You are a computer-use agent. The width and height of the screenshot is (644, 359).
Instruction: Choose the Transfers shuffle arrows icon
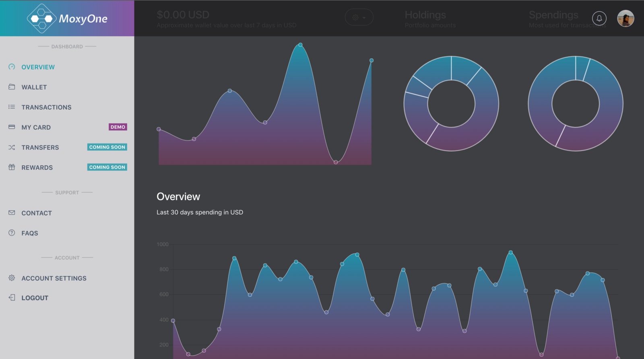pos(12,148)
